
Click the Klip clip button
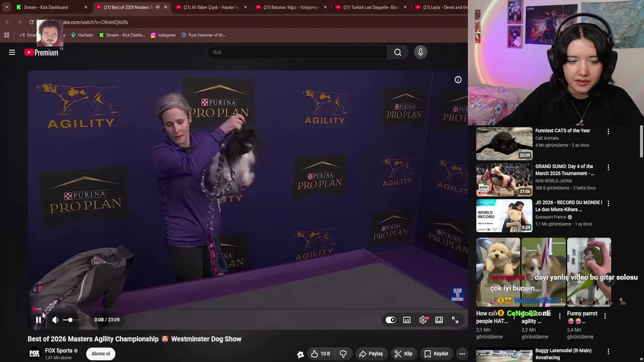tap(403, 354)
